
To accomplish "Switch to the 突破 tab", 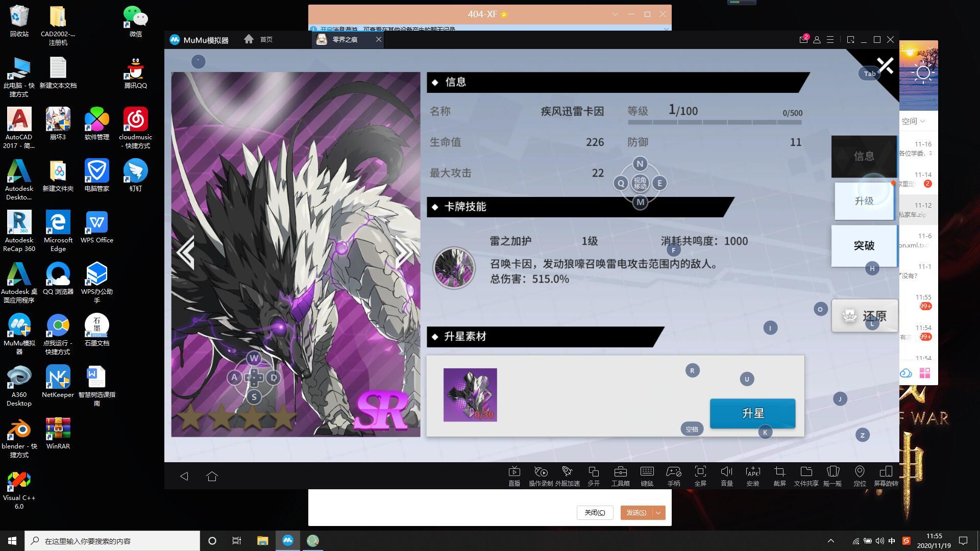I will [x=864, y=246].
